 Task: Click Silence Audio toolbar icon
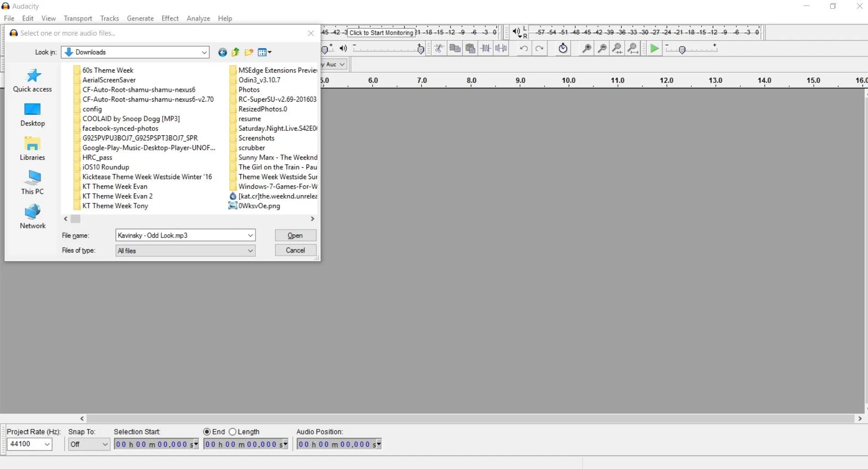tap(501, 48)
